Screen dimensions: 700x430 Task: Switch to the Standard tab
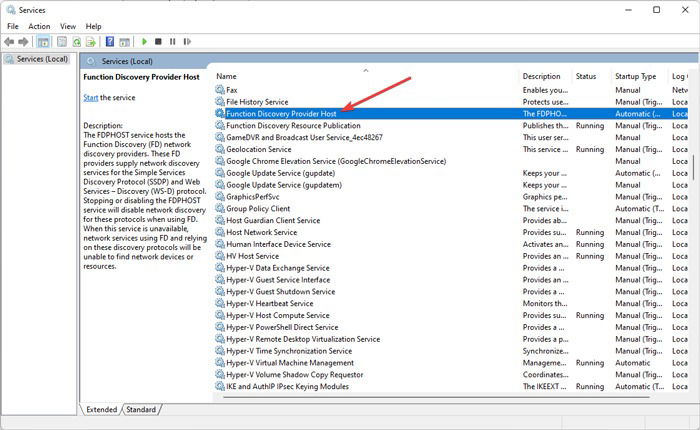(141, 409)
